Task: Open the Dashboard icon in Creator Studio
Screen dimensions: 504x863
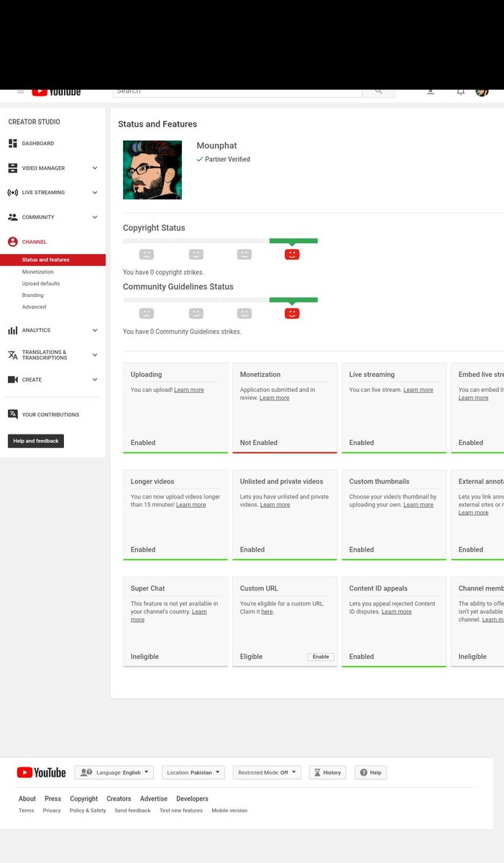Action: point(12,144)
